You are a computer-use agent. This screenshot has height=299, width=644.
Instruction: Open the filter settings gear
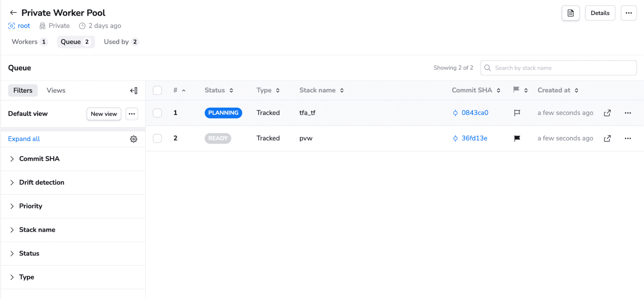click(134, 139)
